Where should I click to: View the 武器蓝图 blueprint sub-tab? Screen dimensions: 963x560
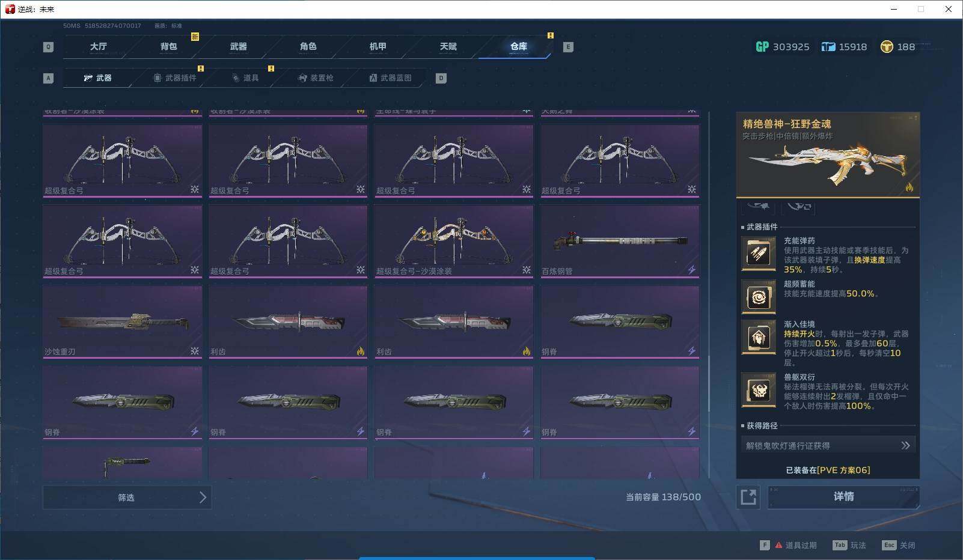pyautogui.click(x=390, y=78)
